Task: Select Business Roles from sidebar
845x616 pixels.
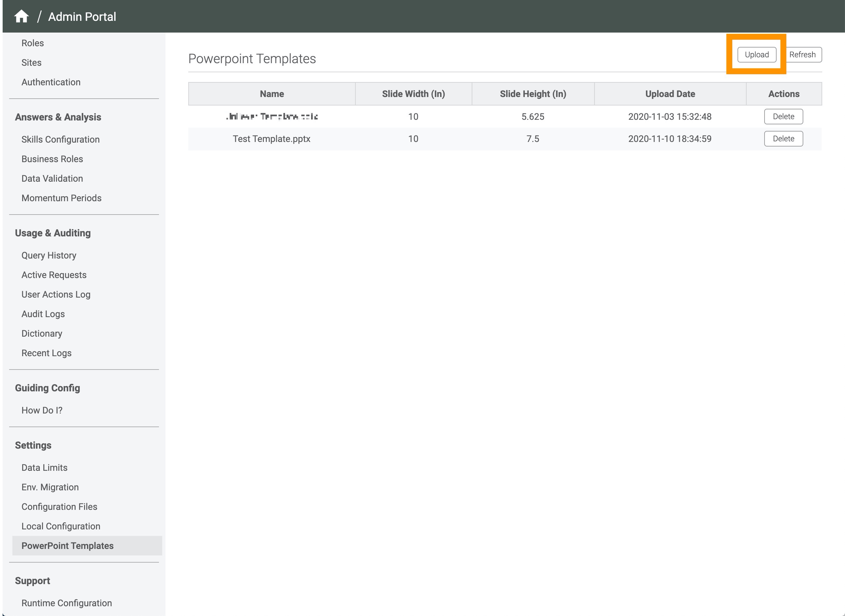Action: [x=52, y=160]
